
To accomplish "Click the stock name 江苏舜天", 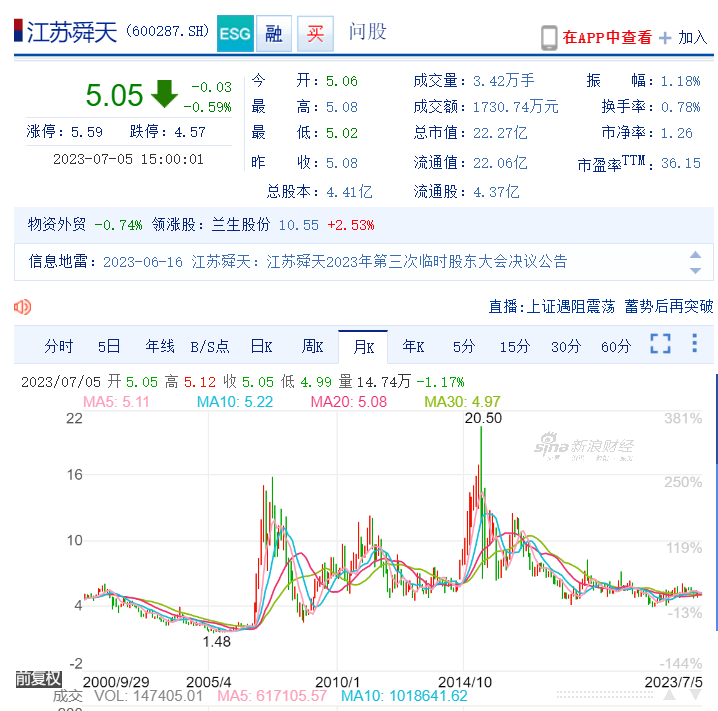I will (72, 32).
